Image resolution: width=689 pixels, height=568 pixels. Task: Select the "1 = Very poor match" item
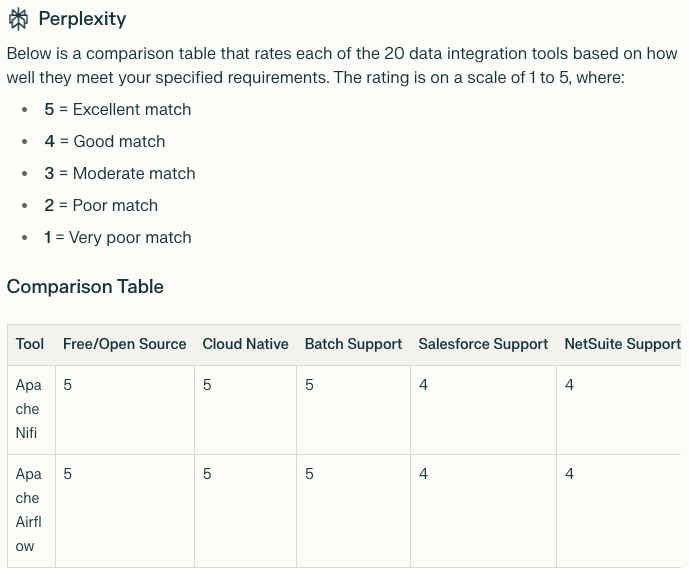(117, 237)
